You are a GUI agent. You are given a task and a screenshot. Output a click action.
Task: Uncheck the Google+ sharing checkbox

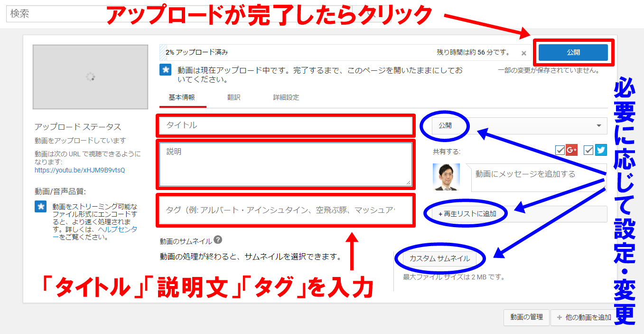[560, 150]
